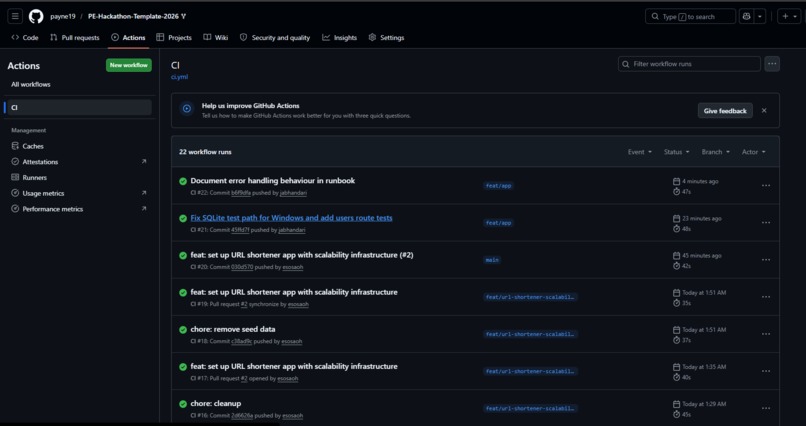Click play icon in feedback banner
Viewport: 806px width, 426px height.
coord(187,108)
